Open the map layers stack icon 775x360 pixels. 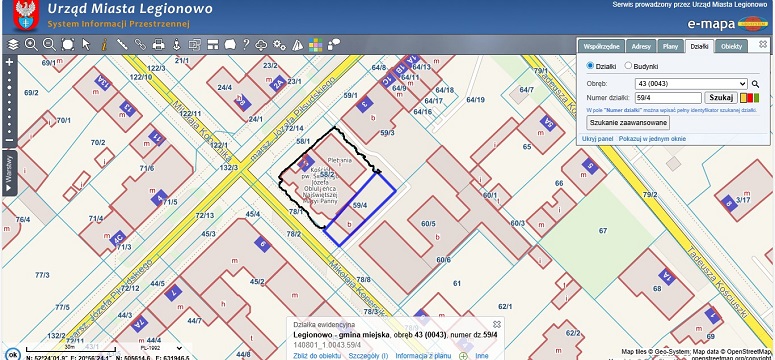click(13, 45)
